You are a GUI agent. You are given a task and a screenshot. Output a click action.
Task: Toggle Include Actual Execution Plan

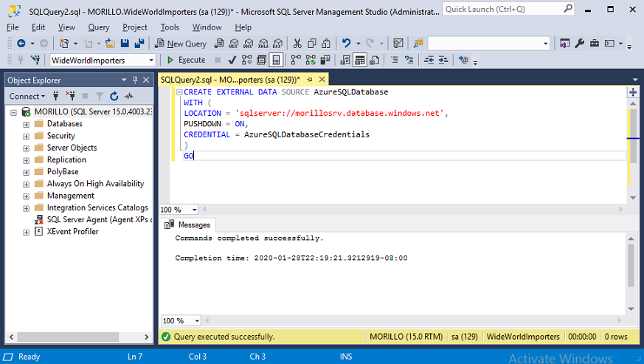coord(296,60)
